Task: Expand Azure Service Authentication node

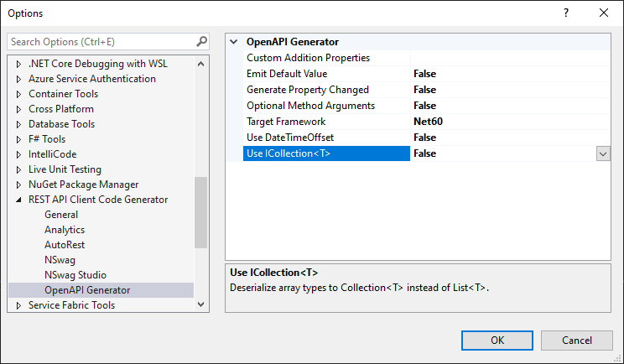Action: 18,79
